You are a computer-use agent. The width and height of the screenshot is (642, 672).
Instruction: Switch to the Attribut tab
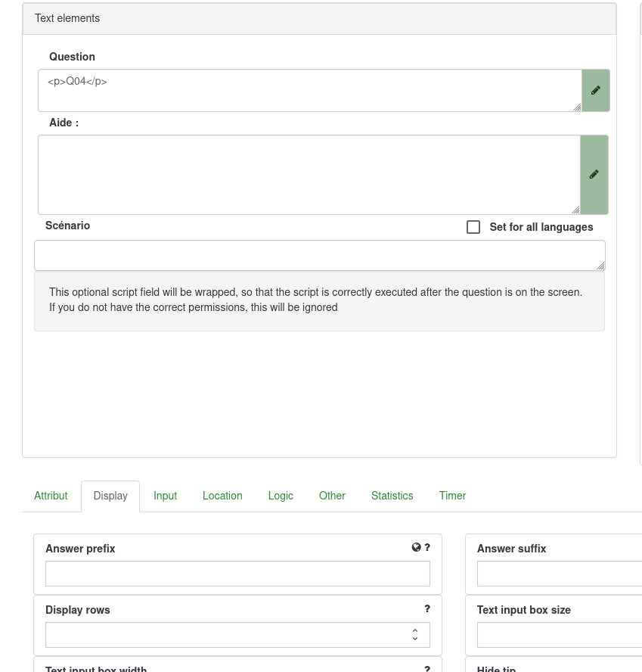[51, 496]
